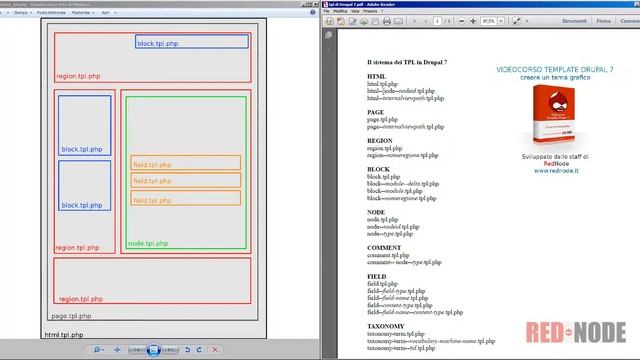The width and height of the screenshot is (640, 360).
Task: Click comment.tpl.php in the PDF list
Action: click(388, 255)
